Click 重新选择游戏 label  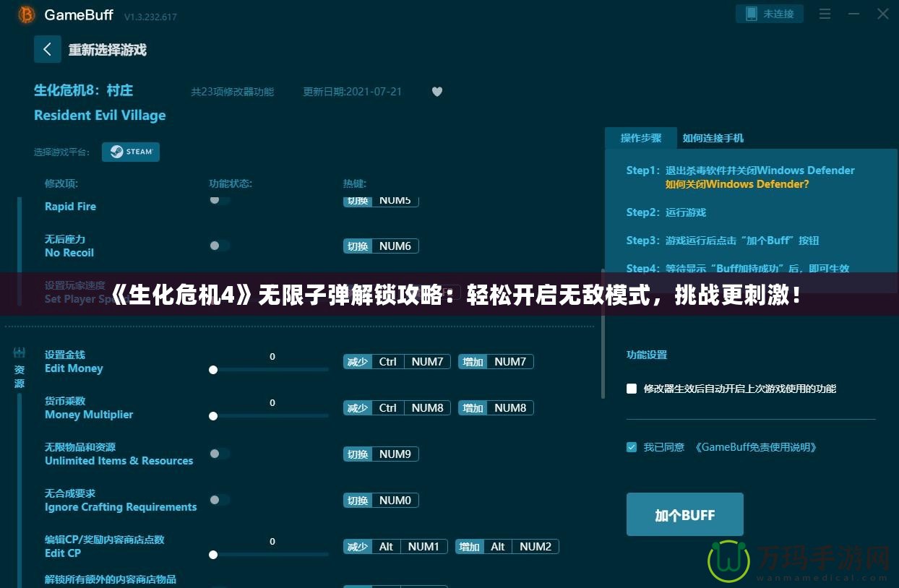click(108, 50)
